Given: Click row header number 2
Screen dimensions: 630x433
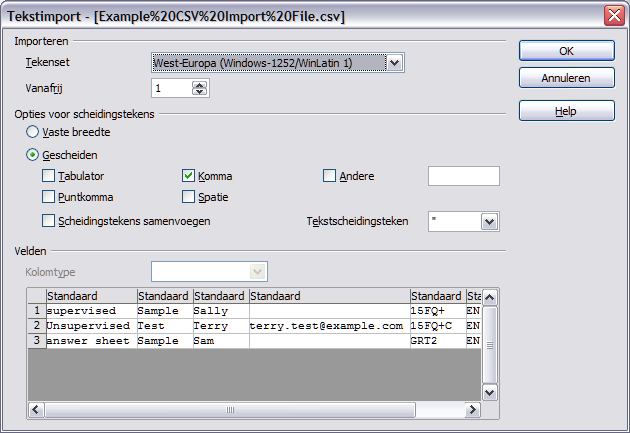Looking at the screenshot, I should click(x=37, y=326).
